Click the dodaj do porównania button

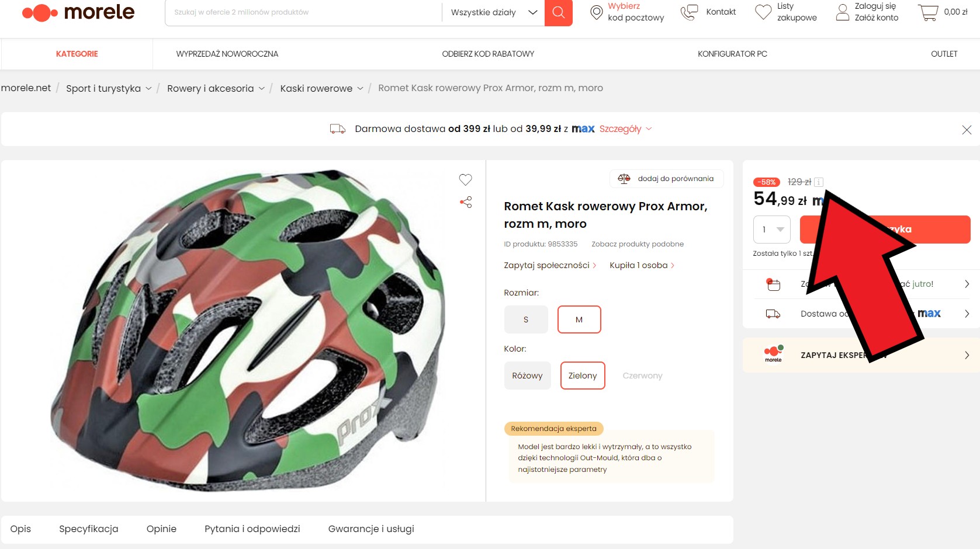[x=667, y=179]
